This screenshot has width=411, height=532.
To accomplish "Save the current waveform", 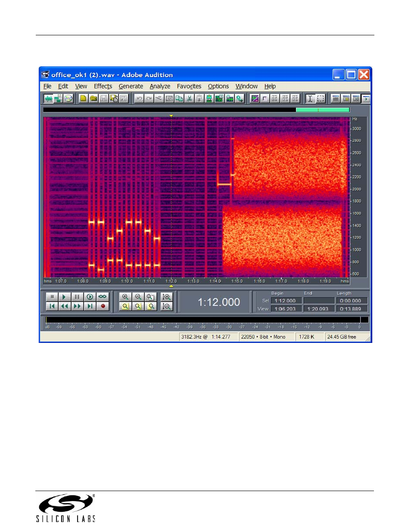I will pyautogui.click(x=103, y=98).
